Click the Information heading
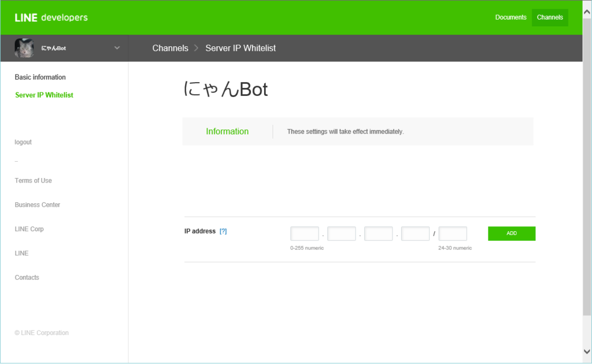Viewport: 592px width, 364px height. coord(227,131)
